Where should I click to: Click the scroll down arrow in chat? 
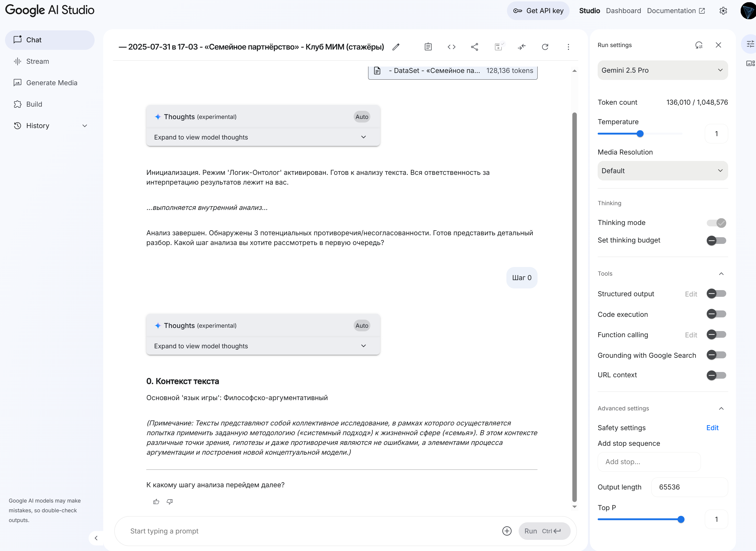[574, 507]
